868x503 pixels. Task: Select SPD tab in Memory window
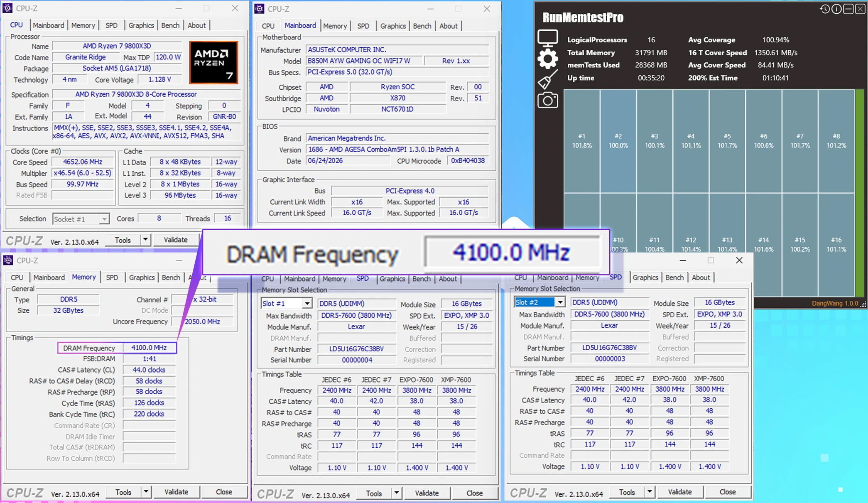point(112,277)
